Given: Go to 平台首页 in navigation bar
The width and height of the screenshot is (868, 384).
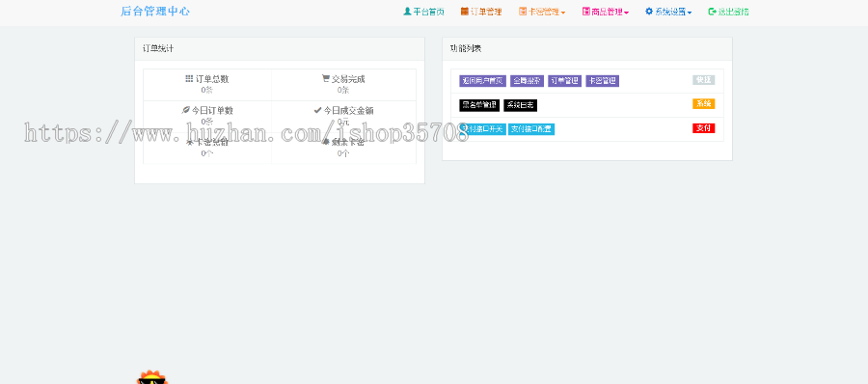Looking at the screenshot, I should 423,12.
